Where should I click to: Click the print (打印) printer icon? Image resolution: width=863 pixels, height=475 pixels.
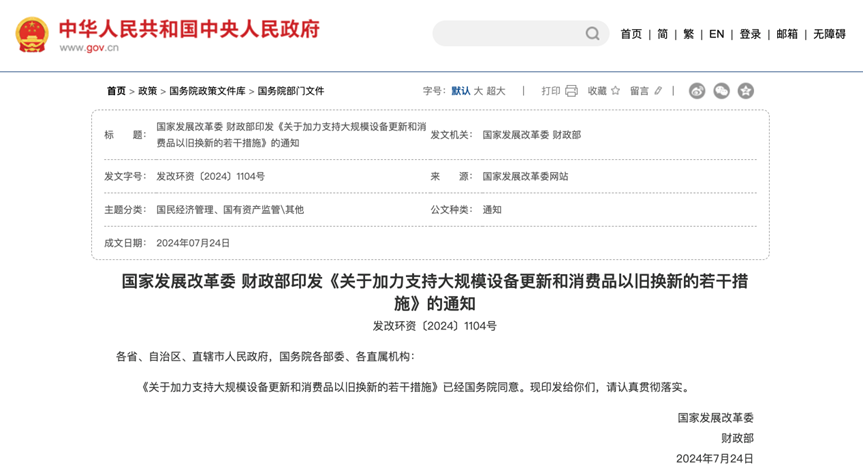571,91
